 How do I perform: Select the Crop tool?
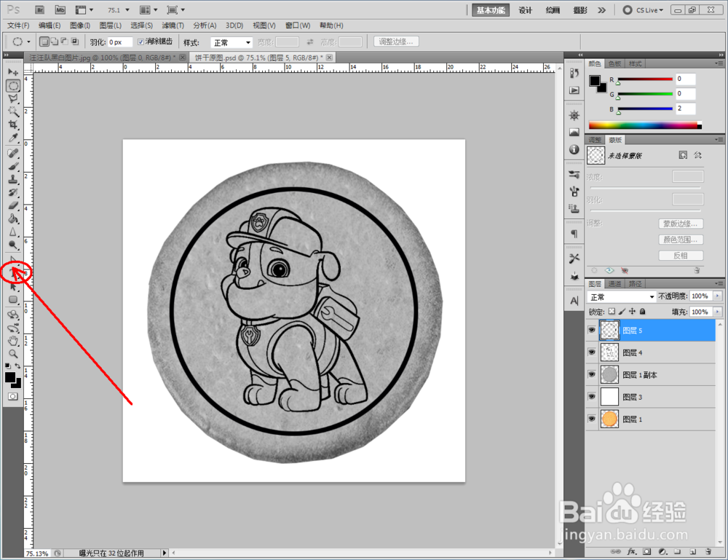[13, 125]
